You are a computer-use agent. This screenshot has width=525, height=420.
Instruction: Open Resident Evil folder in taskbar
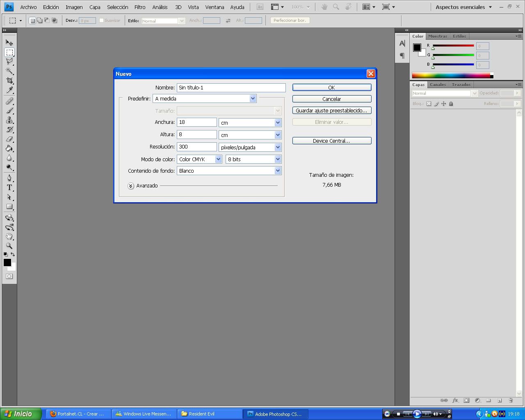click(x=209, y=414)
